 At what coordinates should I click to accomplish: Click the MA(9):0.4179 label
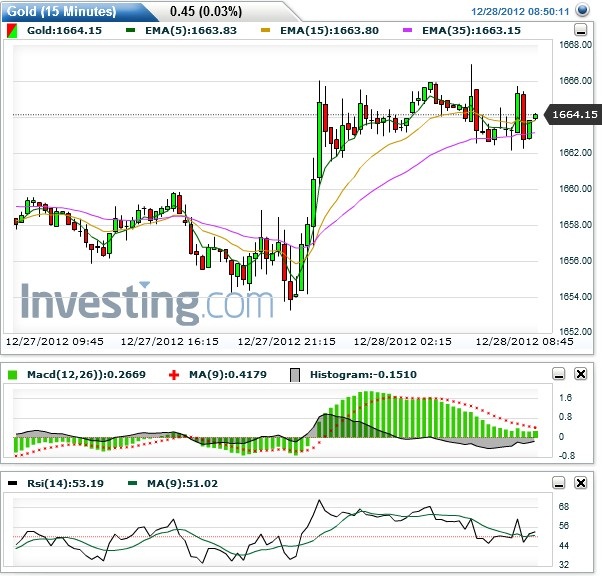coord(228,374)
